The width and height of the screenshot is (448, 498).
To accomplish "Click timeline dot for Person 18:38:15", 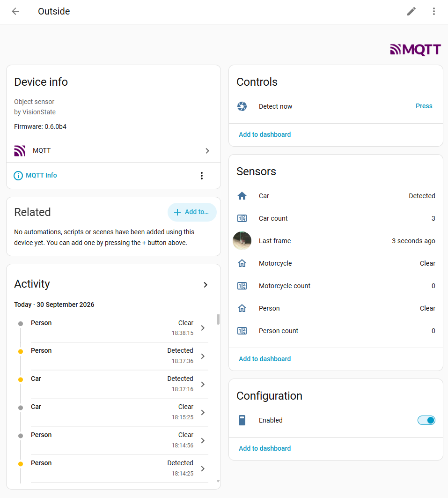I will [21, 324].
